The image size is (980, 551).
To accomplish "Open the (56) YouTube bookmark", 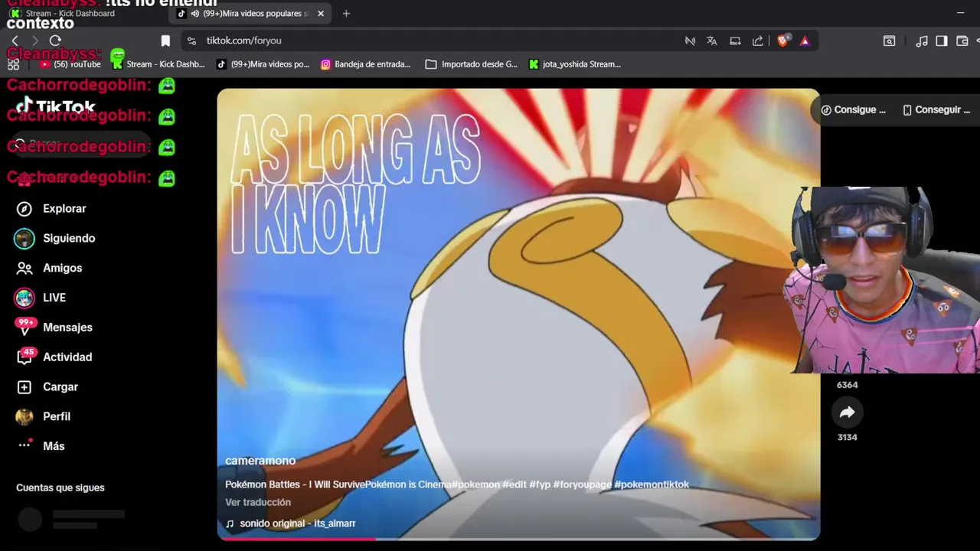I will 70,64.
